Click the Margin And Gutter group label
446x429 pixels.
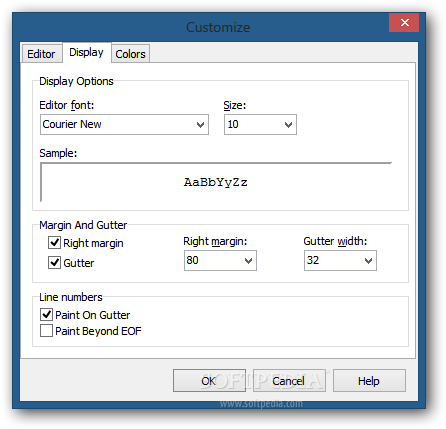pos(83,225)
